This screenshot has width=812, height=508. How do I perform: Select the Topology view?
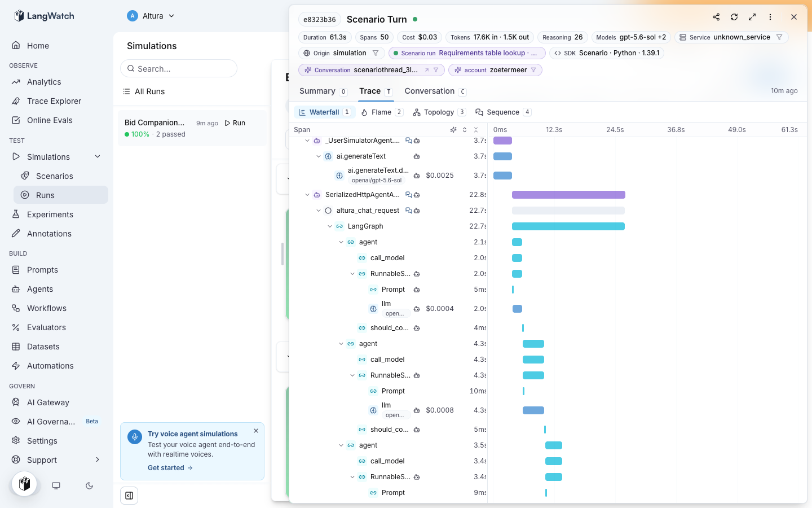pyautogui.click(x=440, y=112)
